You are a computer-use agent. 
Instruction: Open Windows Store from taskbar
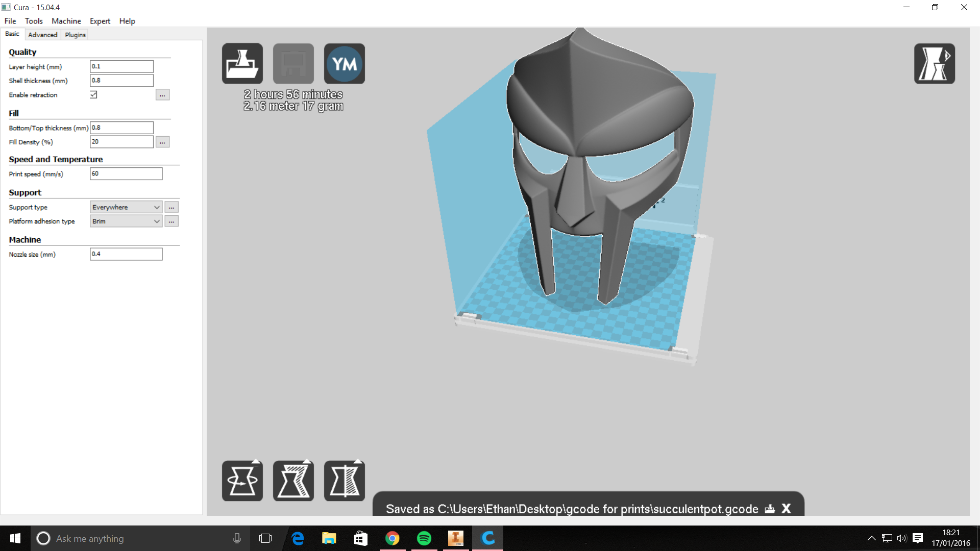pyautogui.click(x=361, y=538)
